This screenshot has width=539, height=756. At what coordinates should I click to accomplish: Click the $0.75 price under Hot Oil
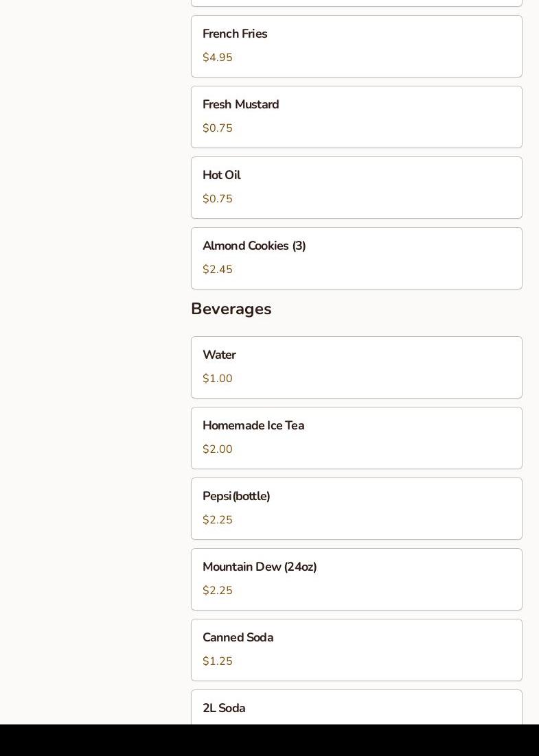click(x=218, y=199)
